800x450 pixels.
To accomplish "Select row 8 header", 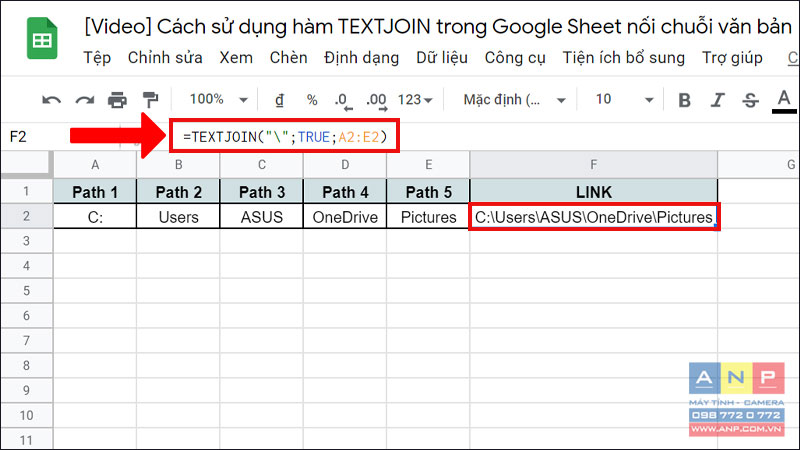I will tap(26, 365).
